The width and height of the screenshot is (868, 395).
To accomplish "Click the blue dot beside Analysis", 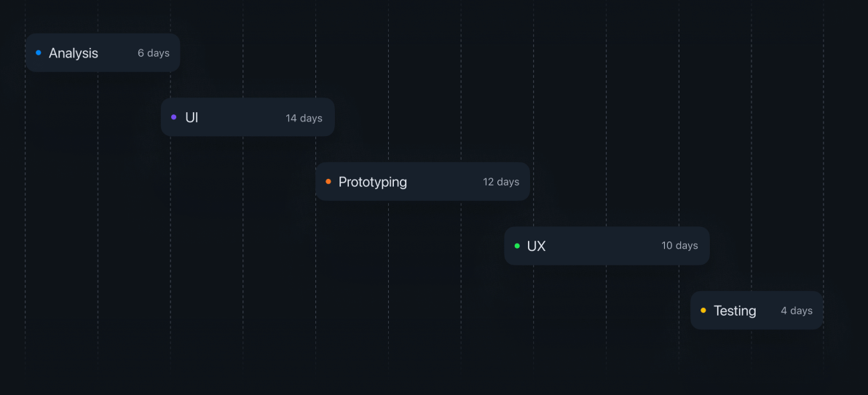I will coord(39,52).
